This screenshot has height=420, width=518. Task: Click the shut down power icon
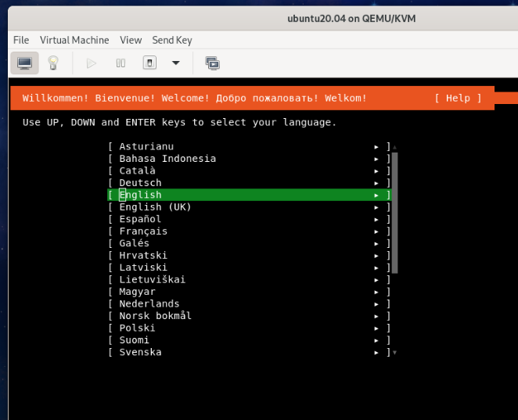click(150, 63)
